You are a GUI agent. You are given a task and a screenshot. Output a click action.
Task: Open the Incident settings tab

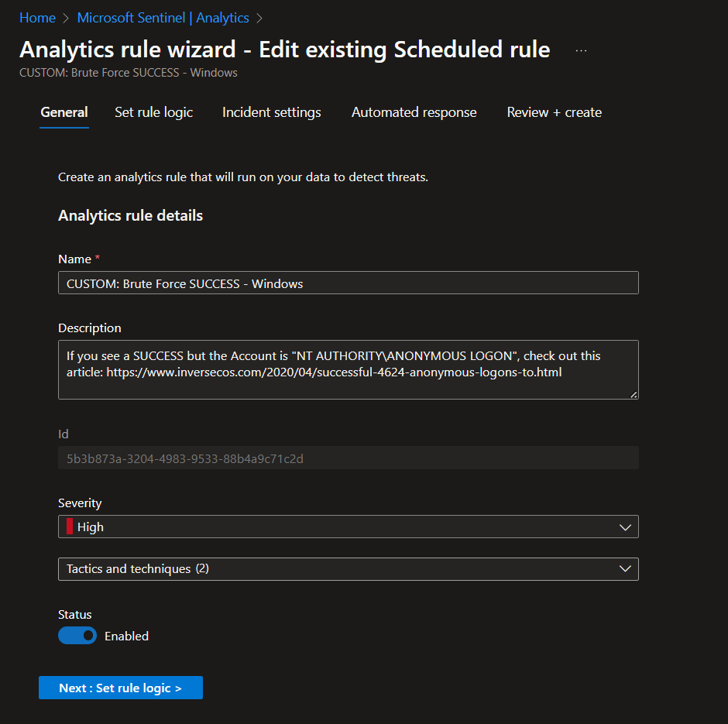(272, 112)
